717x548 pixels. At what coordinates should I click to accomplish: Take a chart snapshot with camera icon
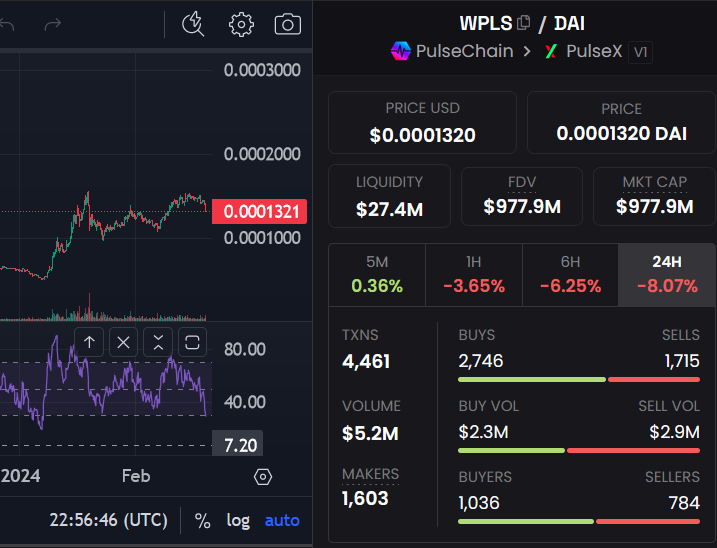[x=288, y=24]
